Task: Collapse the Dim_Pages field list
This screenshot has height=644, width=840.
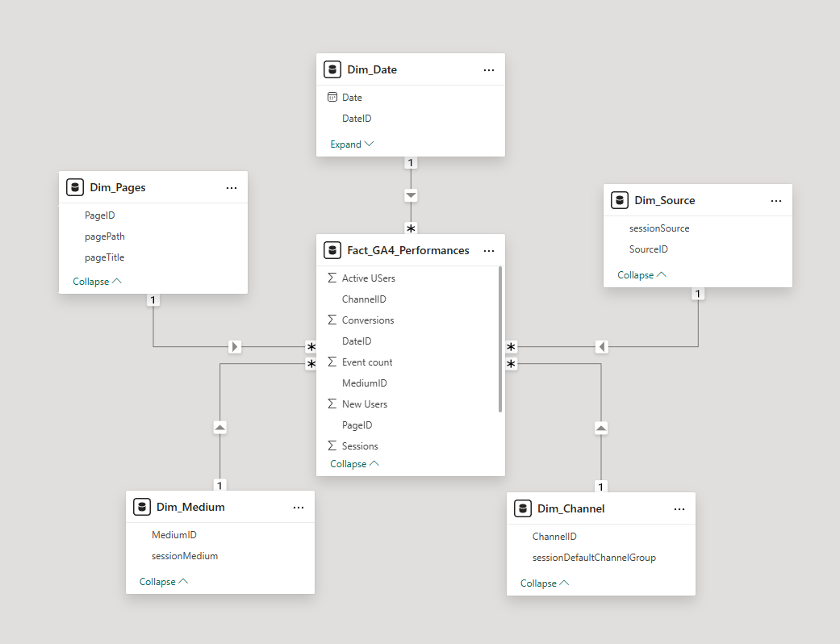Action: point(91,281)
